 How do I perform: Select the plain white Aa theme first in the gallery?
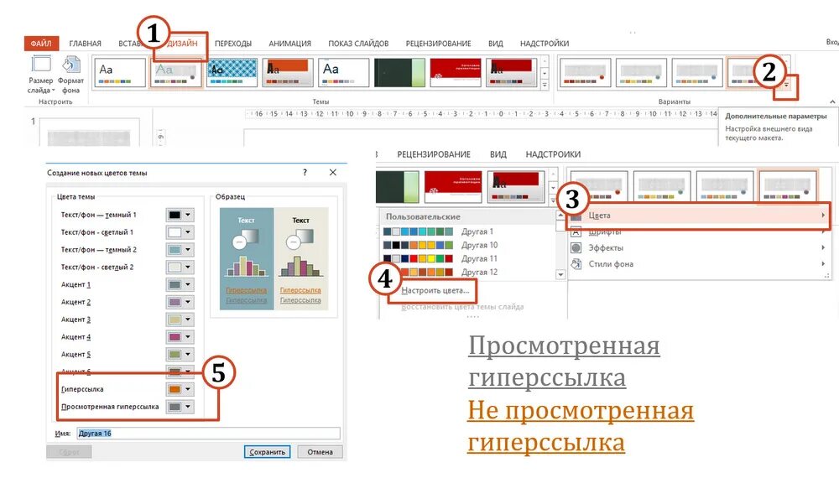(120, 73)
